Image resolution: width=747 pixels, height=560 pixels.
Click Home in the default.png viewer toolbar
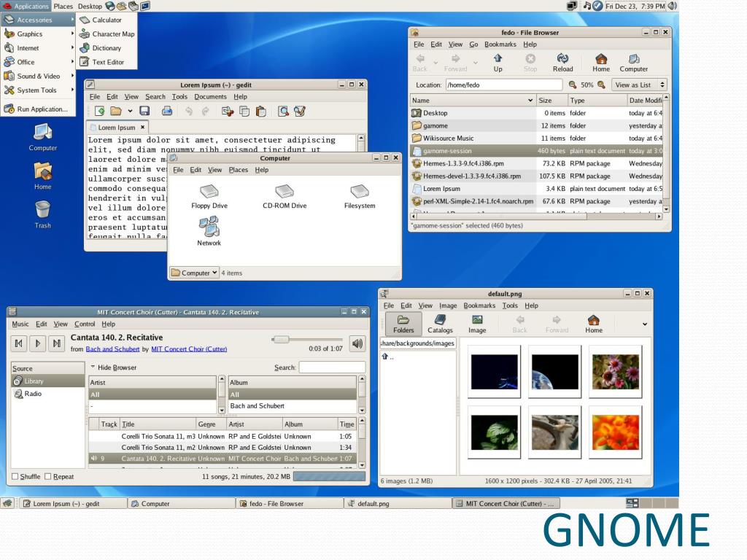[x=594, y=324]
